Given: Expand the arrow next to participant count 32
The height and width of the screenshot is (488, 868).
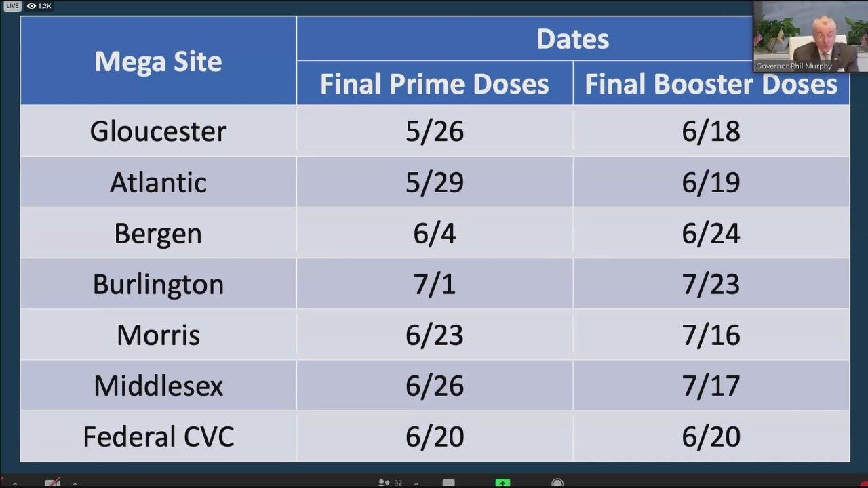Looking at the screenshot, I should tap(417, 484).
